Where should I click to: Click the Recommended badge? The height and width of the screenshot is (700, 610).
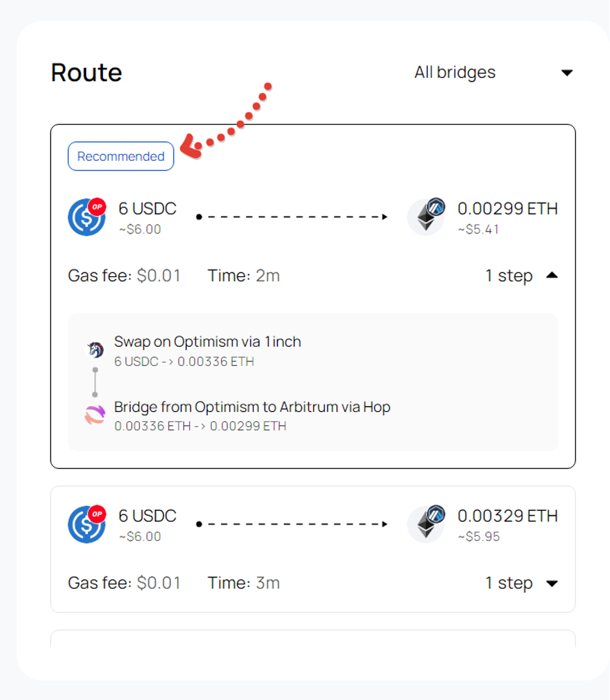(x=121, y=156)
